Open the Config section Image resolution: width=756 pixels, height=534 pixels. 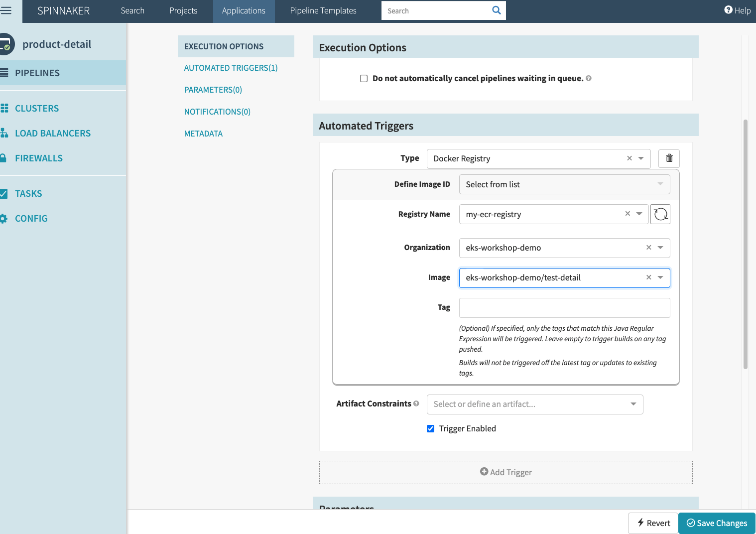[x=31, y=218]
